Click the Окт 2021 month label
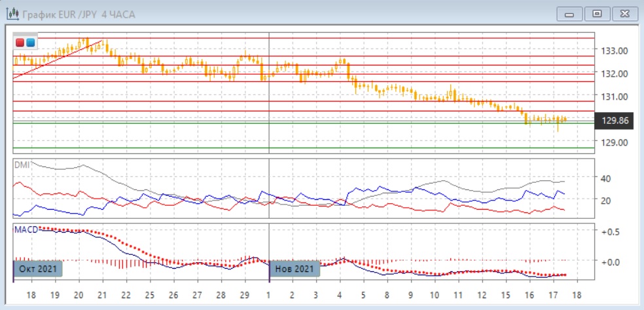 (x=37, y=269)
